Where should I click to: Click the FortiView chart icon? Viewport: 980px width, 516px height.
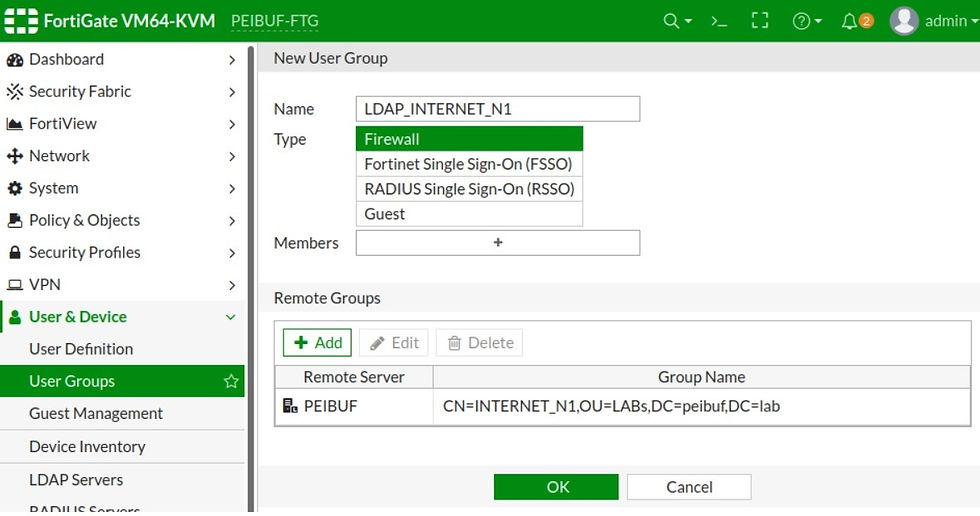click(14, 124)
